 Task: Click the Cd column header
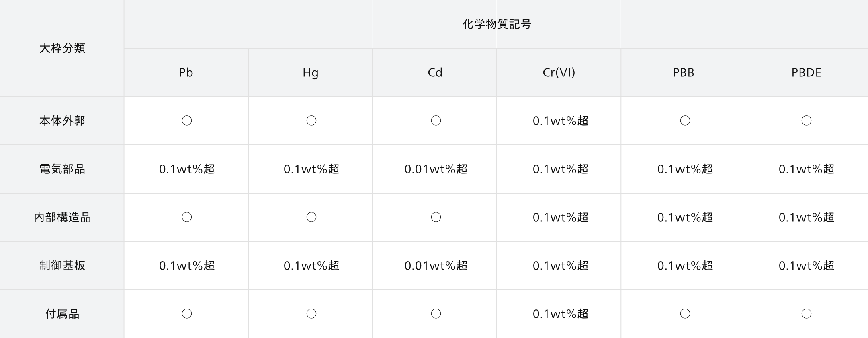coord(435,72)
